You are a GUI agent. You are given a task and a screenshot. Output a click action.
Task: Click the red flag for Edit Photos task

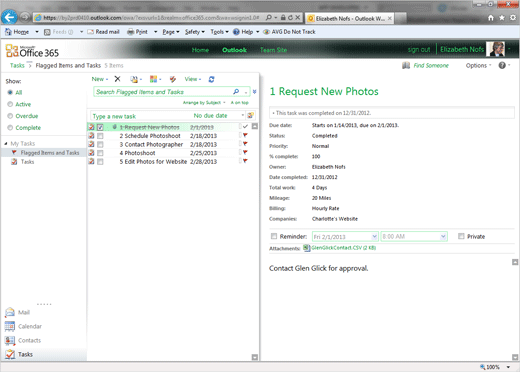[x=245, y=161]
